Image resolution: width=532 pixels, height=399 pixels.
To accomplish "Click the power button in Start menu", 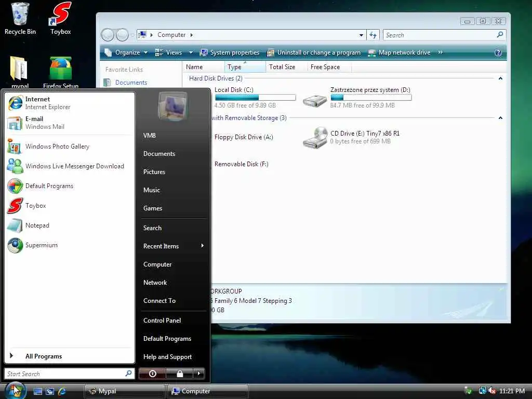I will point(152,374).
